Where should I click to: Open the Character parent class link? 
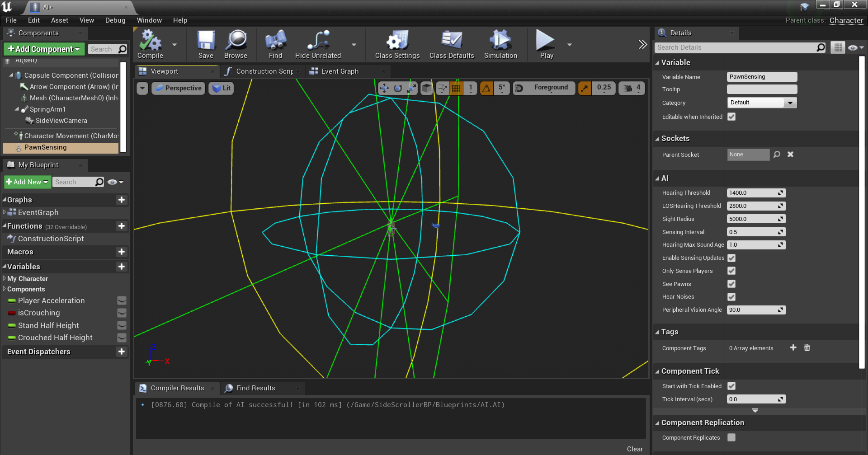pos(846,20)
